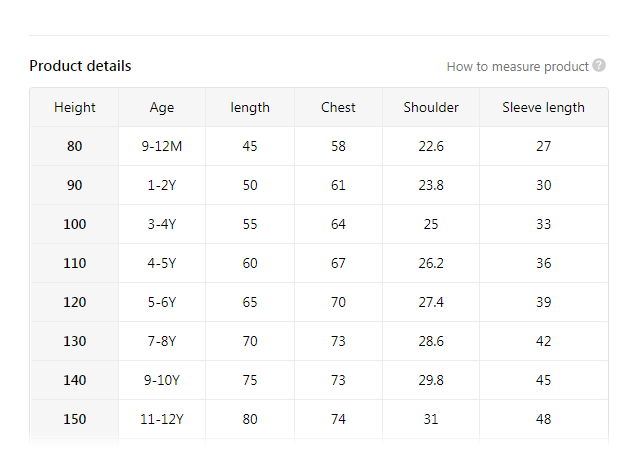Click the help question mark icon
Viewport: 623px width, 452px height.
coord(599,66)
